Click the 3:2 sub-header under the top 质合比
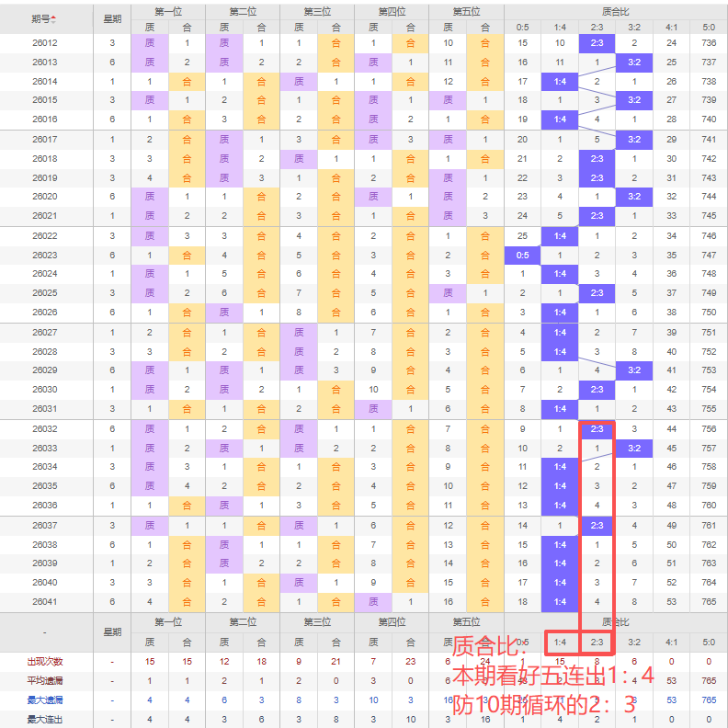728x728 pixels. (634, 28)
